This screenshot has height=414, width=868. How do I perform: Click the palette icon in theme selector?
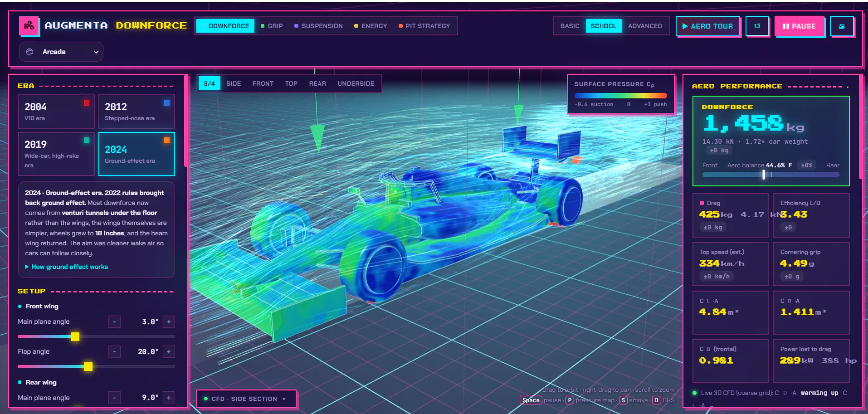click(x=30, y=52)
